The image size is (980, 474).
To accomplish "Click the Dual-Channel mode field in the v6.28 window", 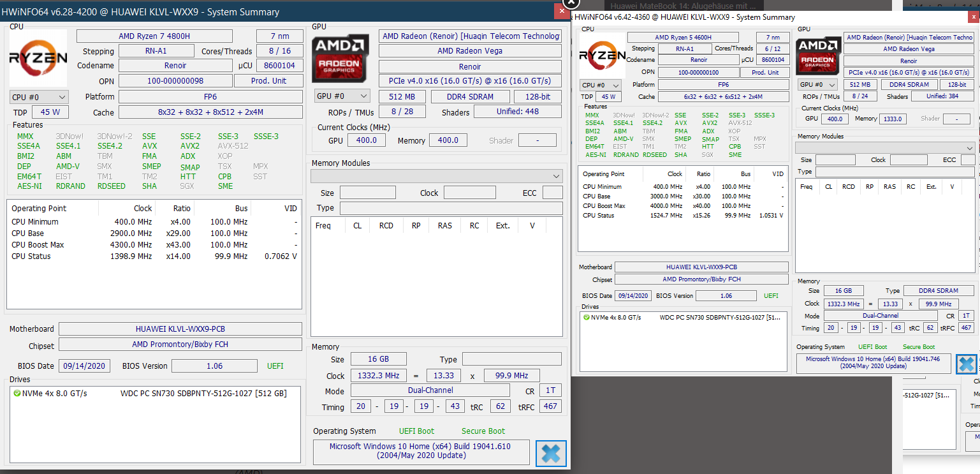I will (x=430, y=390).
